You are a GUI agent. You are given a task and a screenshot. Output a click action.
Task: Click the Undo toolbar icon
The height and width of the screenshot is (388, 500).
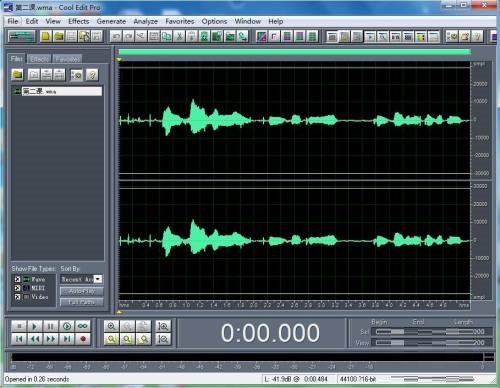point(116,36)
